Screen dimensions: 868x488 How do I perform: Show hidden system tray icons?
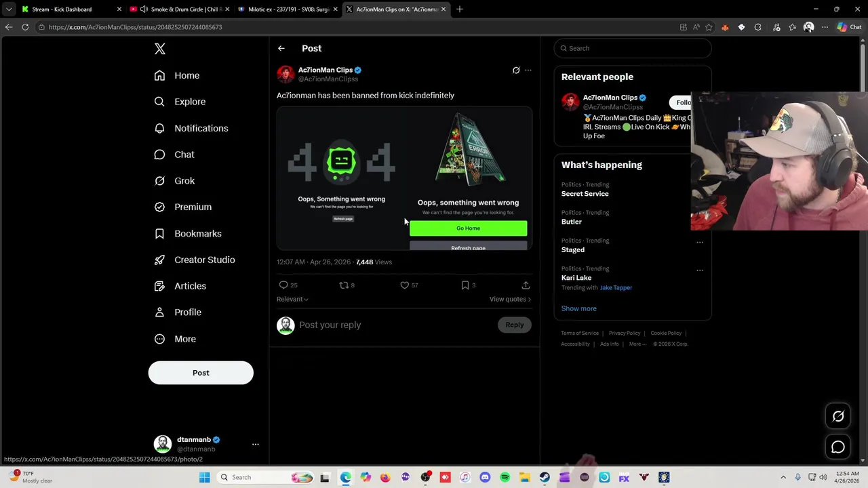click(783, 478)
